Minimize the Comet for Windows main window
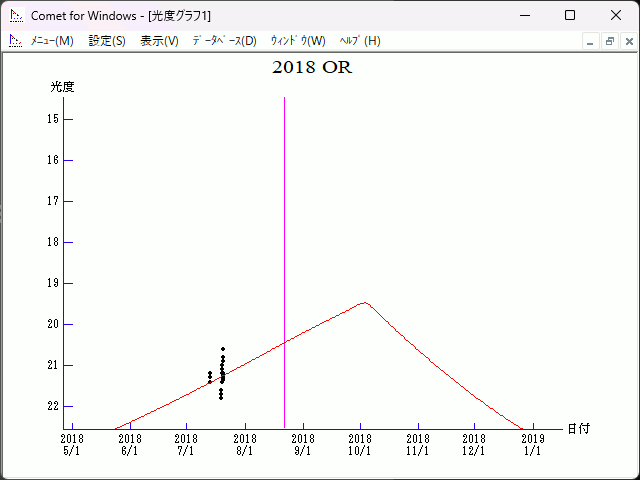Screen dimensions: 640x480 (524, 15)
